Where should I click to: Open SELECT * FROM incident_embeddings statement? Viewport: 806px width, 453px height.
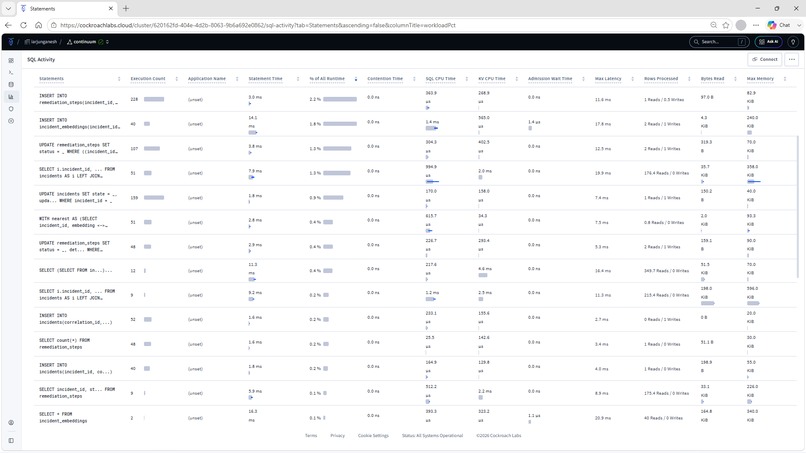[63, 418]
